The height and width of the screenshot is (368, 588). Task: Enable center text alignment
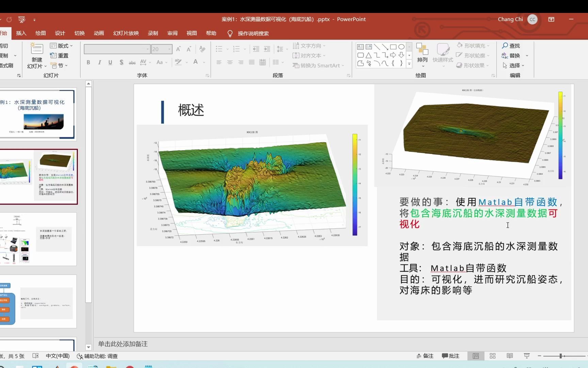[230, 62]
